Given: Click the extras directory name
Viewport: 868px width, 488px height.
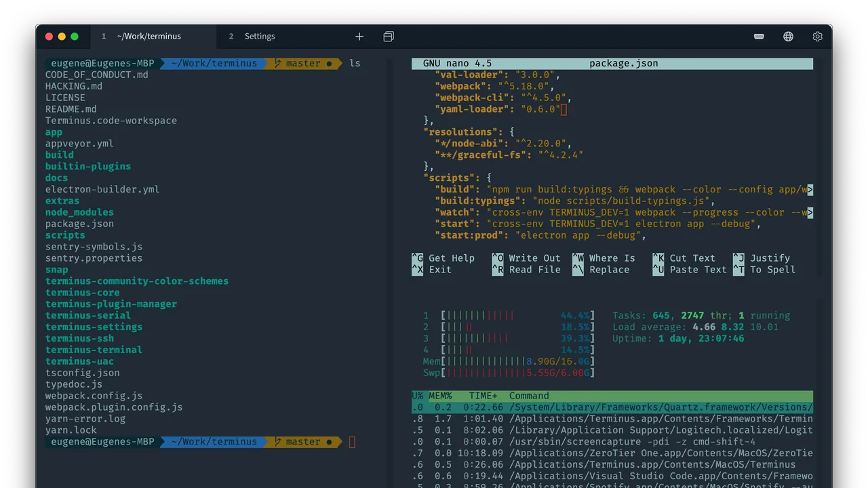Looking at the screenshot, I should point(62,201).
